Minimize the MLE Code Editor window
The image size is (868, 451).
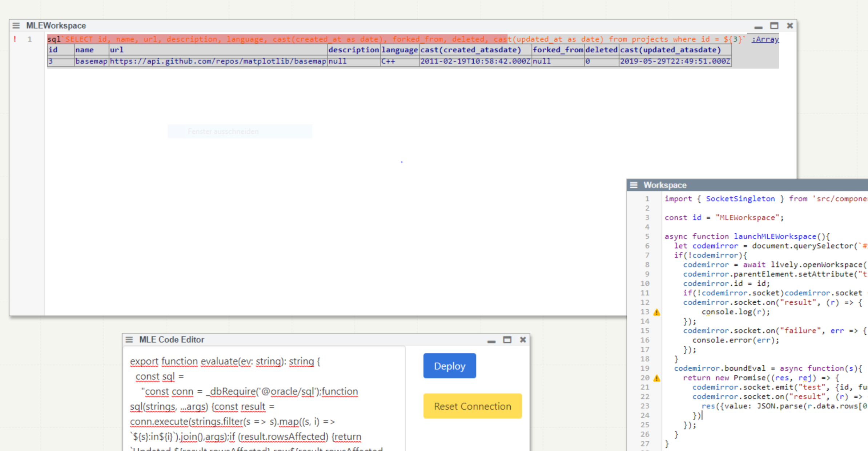491,340
